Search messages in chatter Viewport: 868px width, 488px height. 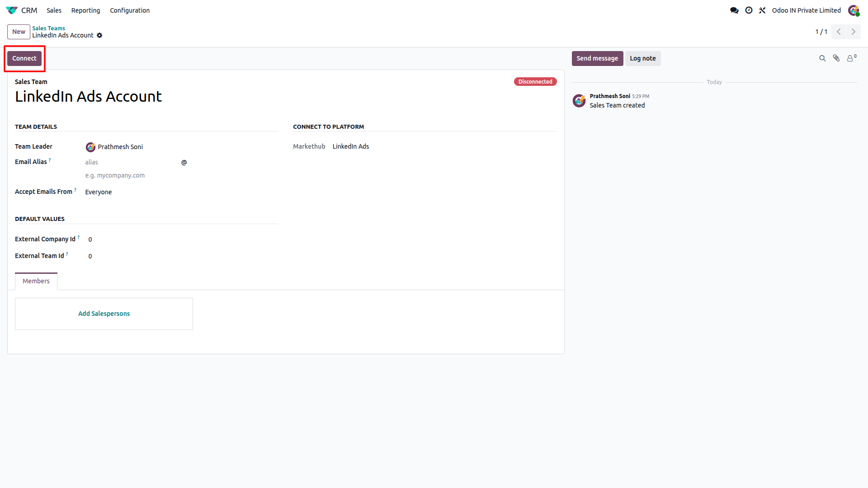coord(822,58)
